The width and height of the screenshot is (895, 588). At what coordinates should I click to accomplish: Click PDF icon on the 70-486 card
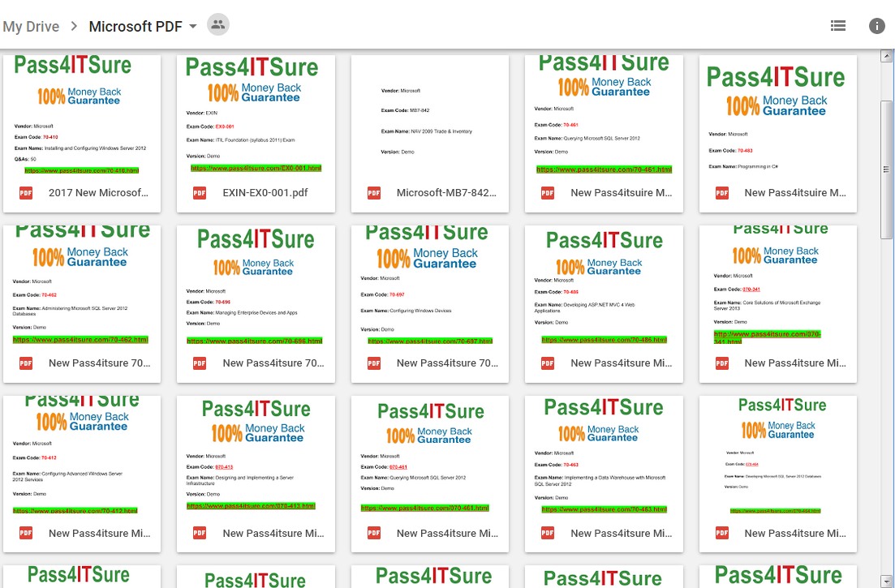548,363
